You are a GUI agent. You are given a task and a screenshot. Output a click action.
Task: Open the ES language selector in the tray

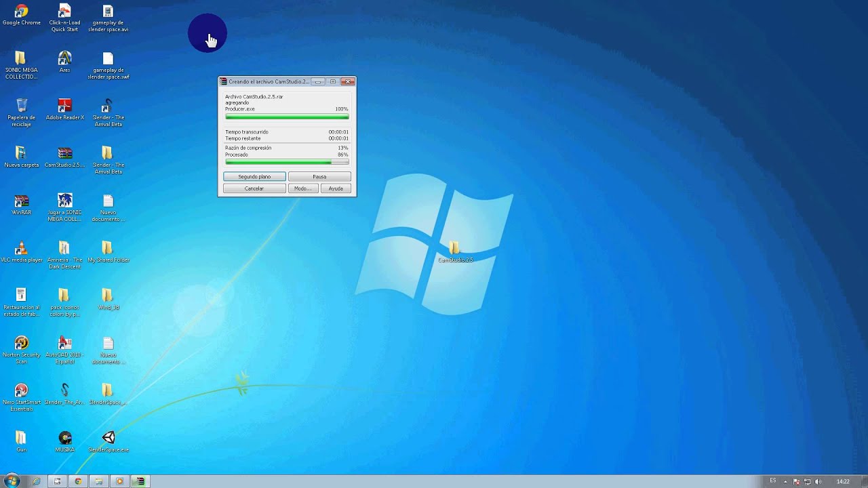773,481
